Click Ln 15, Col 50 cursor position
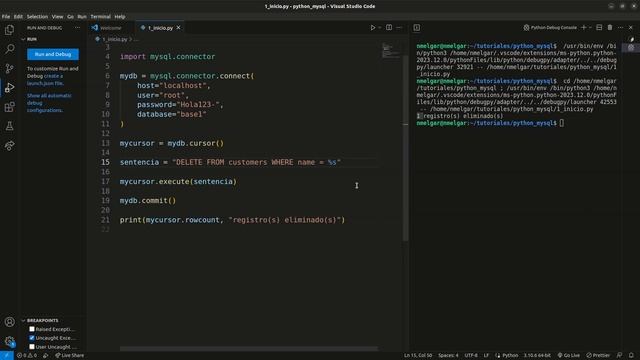640x360 pixels. 418,356
